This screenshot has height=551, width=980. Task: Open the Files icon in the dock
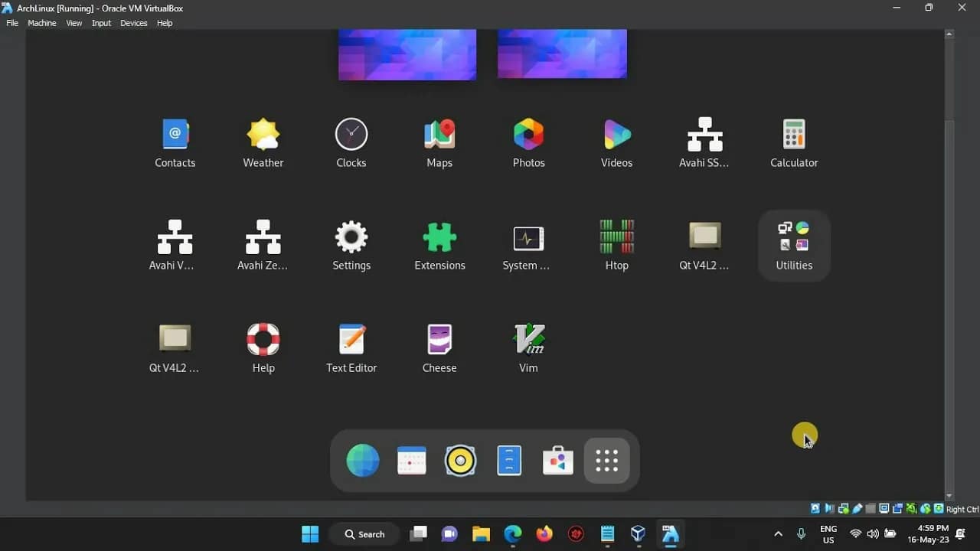509,460
